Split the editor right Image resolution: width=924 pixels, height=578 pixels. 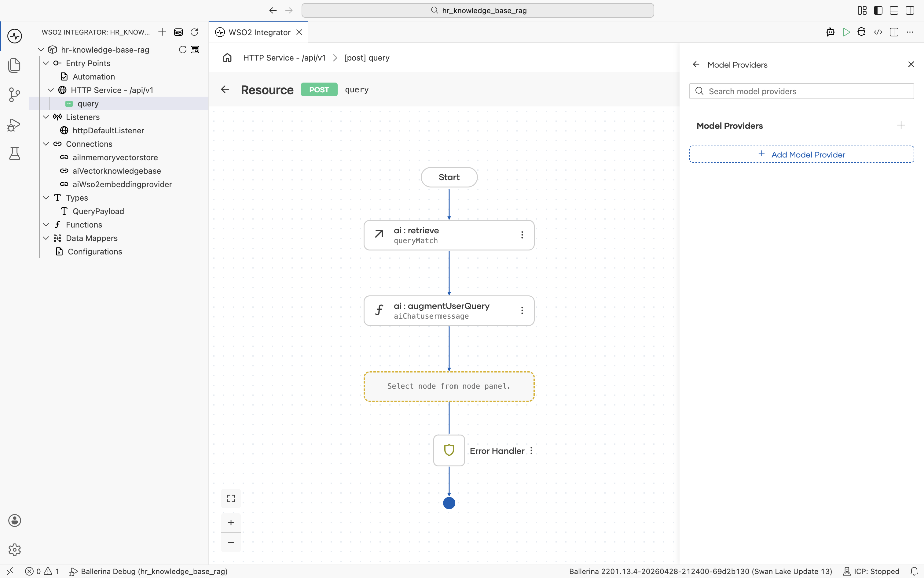pyautogui.click(x=894, y=32)
